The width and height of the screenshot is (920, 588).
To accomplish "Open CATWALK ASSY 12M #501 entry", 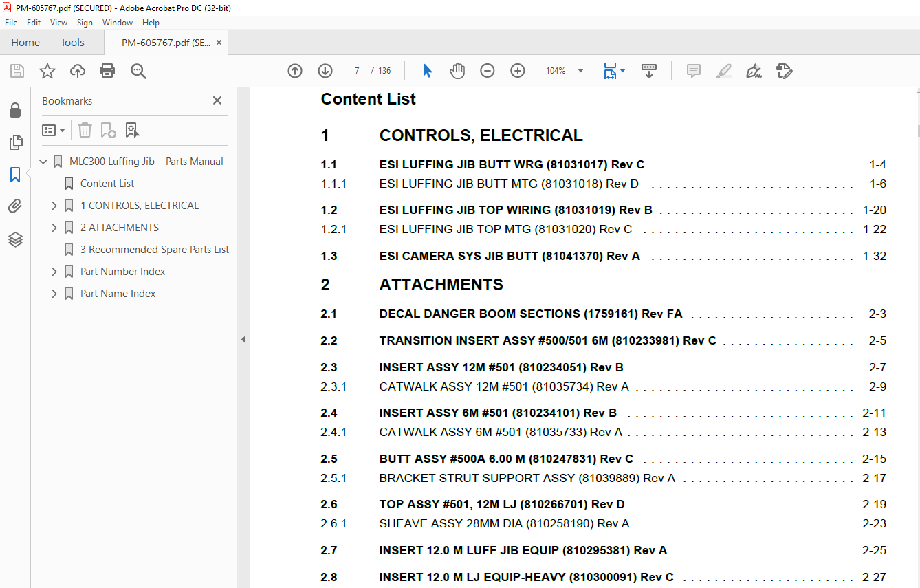I will [x=504, y=386].
